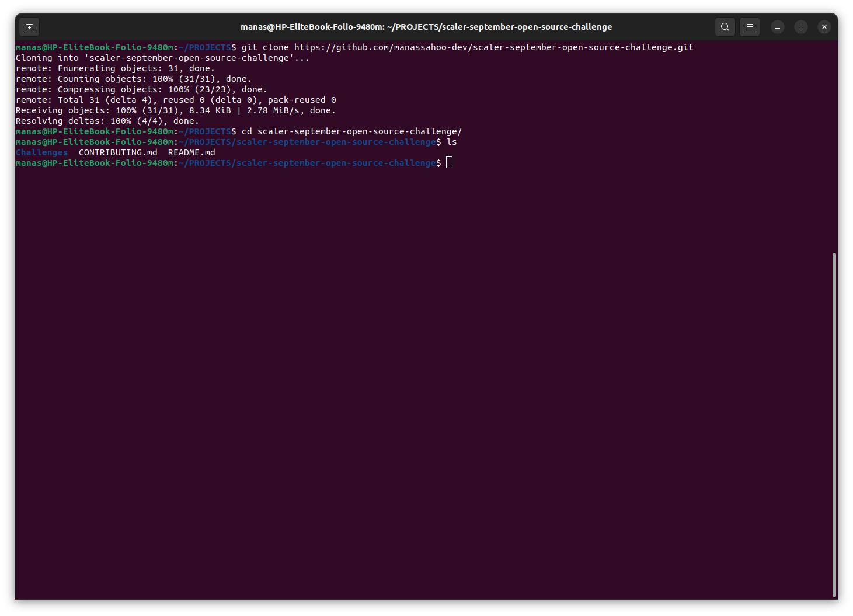
Task: Maximize the terminal window
Action: (800, 27)
